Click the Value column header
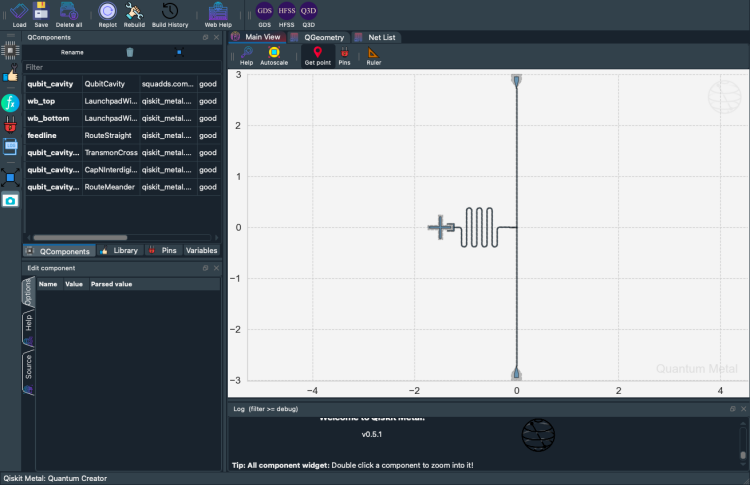 [74, 284]
